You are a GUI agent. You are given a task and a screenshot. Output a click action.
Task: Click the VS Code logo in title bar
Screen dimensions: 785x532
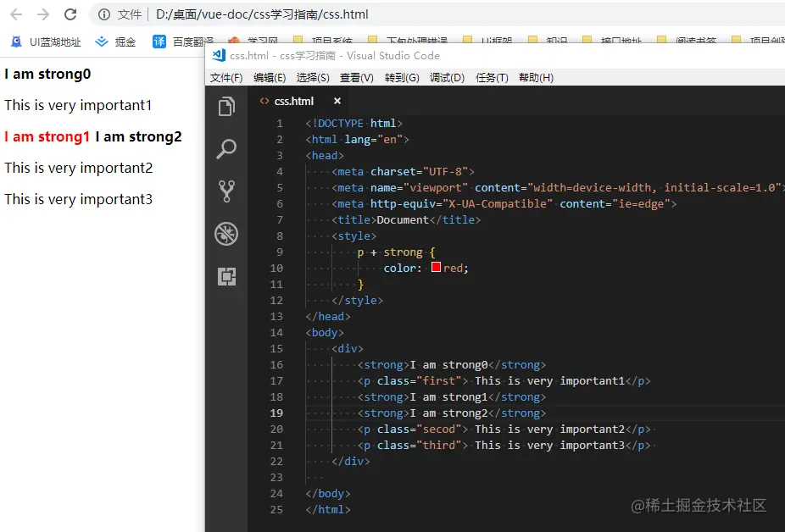point(219,55)
